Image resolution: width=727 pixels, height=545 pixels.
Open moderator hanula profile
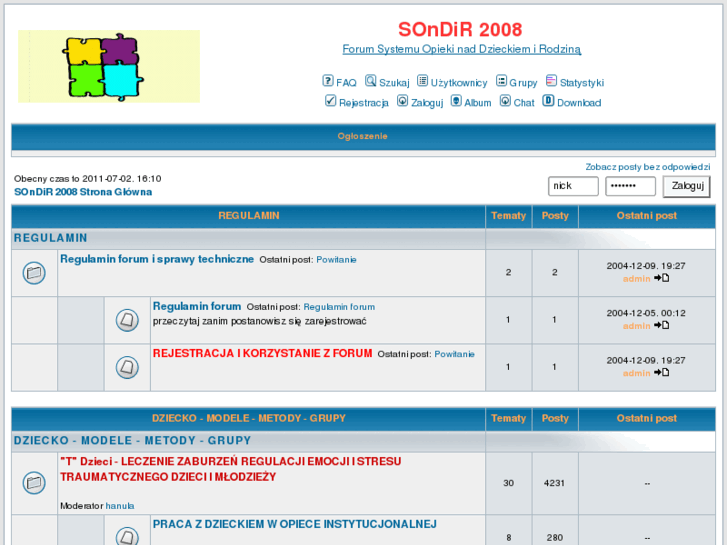(x=120, y=506)
